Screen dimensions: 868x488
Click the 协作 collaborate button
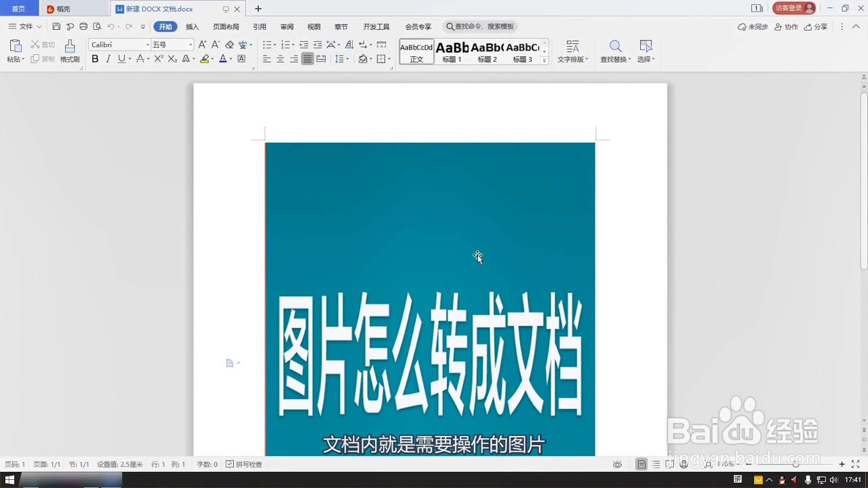click(786, 27)
